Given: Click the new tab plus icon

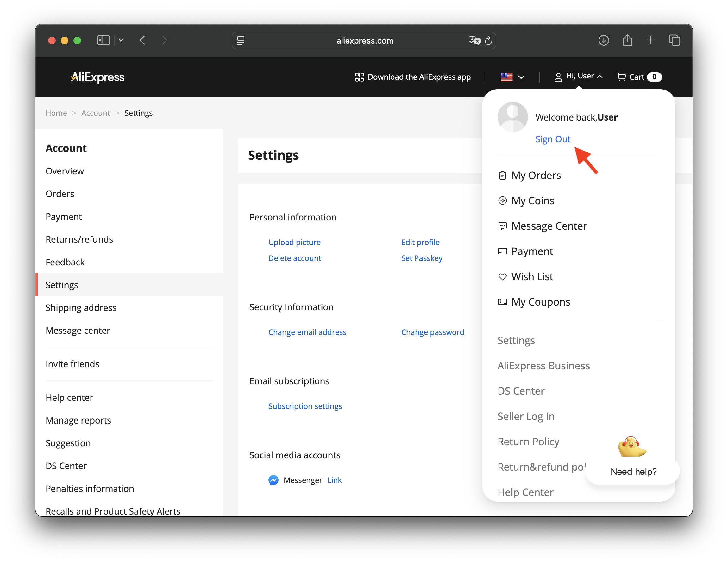Looking at the screenshot, I should 650,40.
